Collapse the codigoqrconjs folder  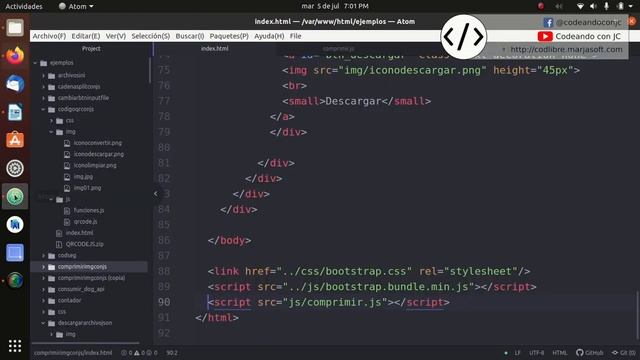click(44, 109)
